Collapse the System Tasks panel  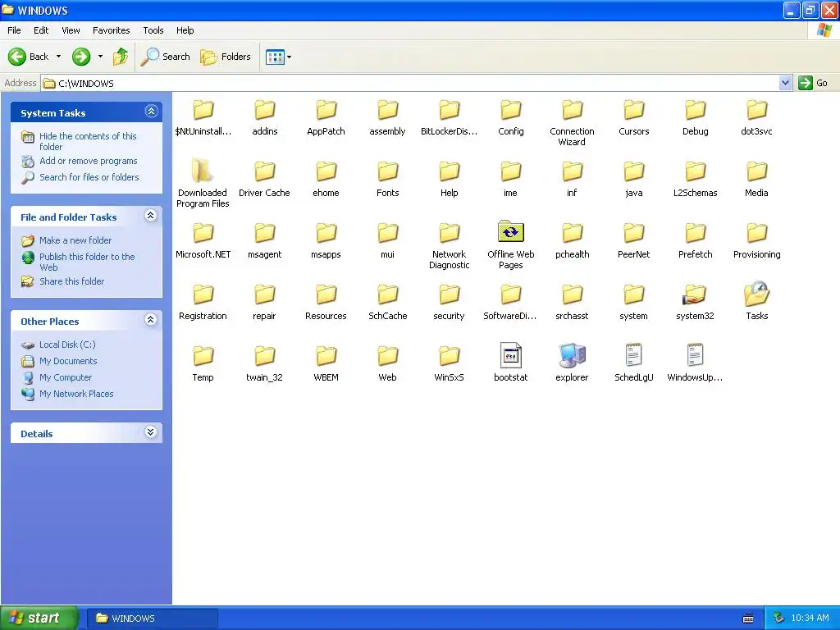pyautogui.click(x=151, y=112)
